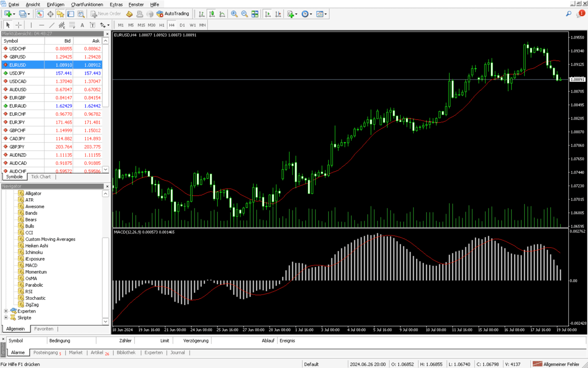Open the Profiles dropdown arrow
This screenshot has width=588, height=368.
(28, 14)
